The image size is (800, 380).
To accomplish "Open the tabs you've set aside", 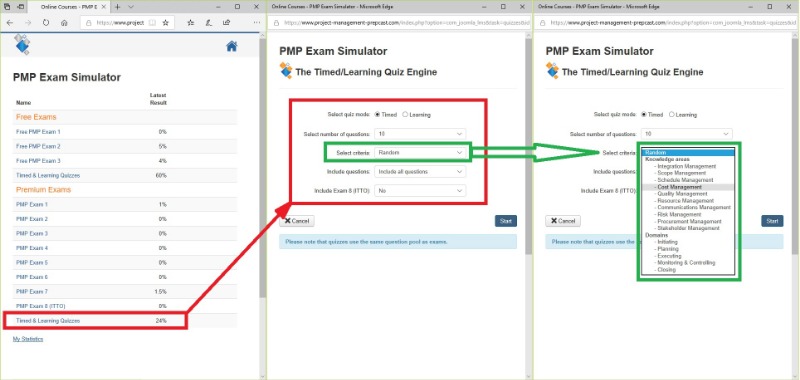I will coord(7,7).
